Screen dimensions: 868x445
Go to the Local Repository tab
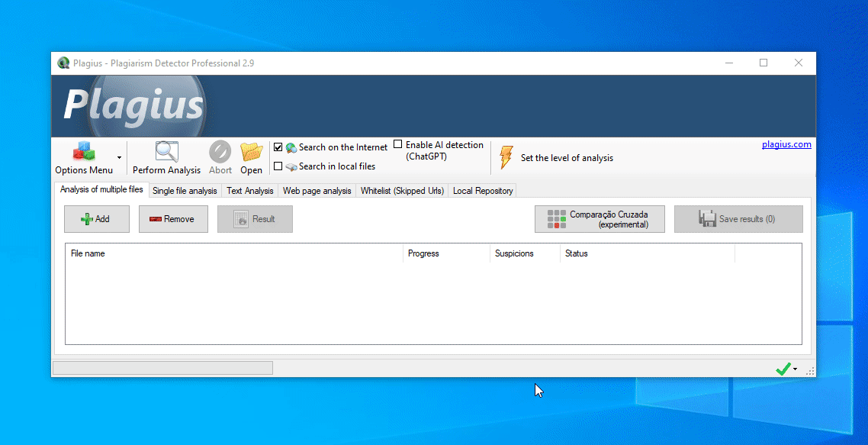483,191
